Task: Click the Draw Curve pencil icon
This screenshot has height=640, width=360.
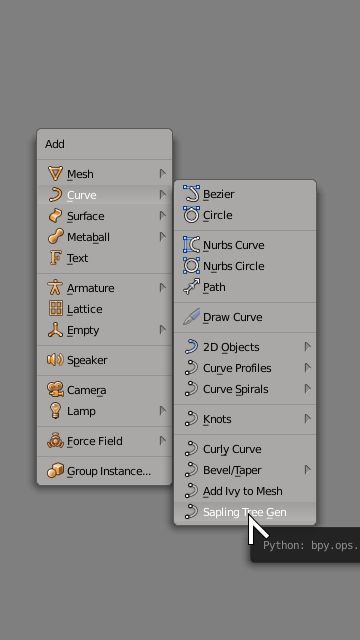Action: [191, 317]
